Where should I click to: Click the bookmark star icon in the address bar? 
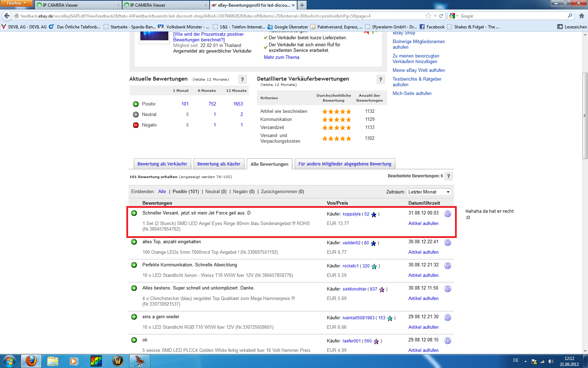click(x=428, y=16)
